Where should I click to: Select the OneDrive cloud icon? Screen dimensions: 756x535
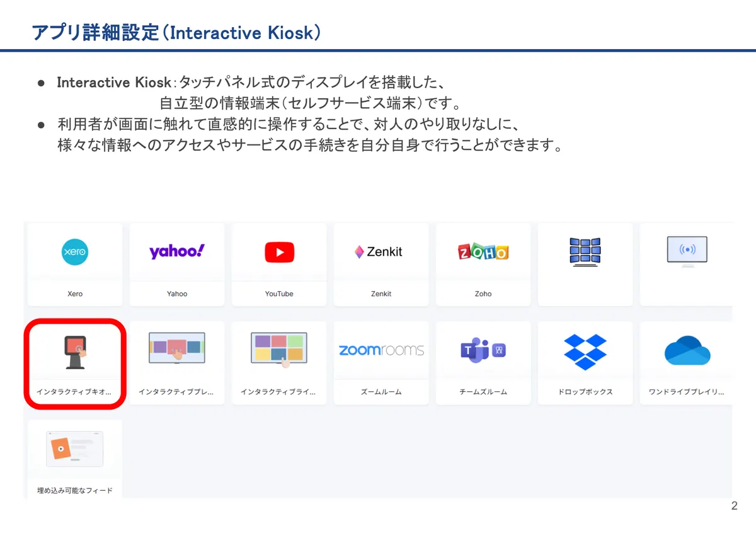[x=687, y=350]
